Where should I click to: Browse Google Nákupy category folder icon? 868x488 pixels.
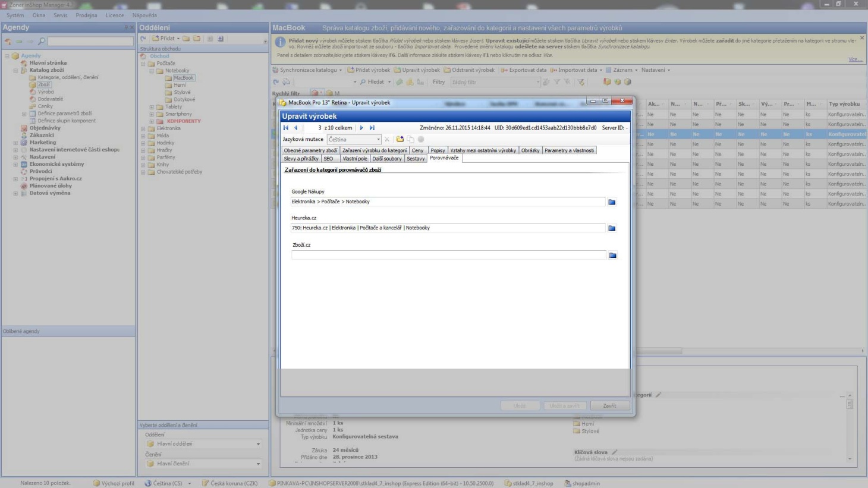(x=612, y=202)
